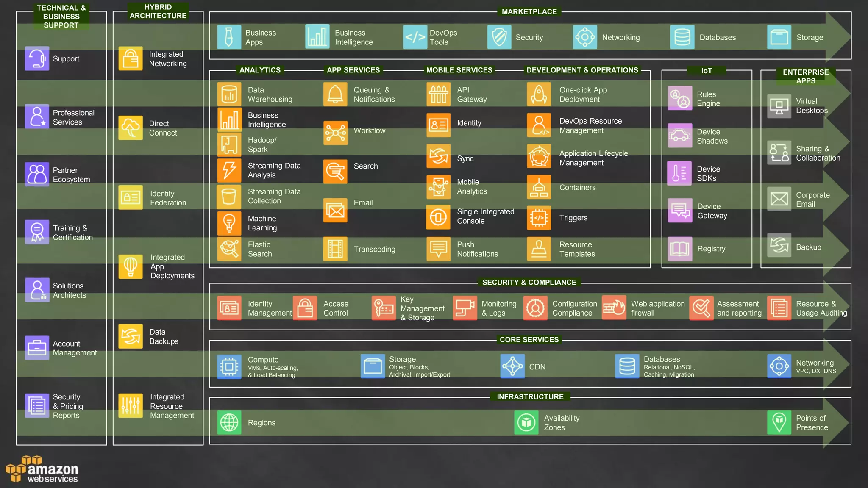
Task: Click the Push Notifications label
Action: click(x=477, y=249)
